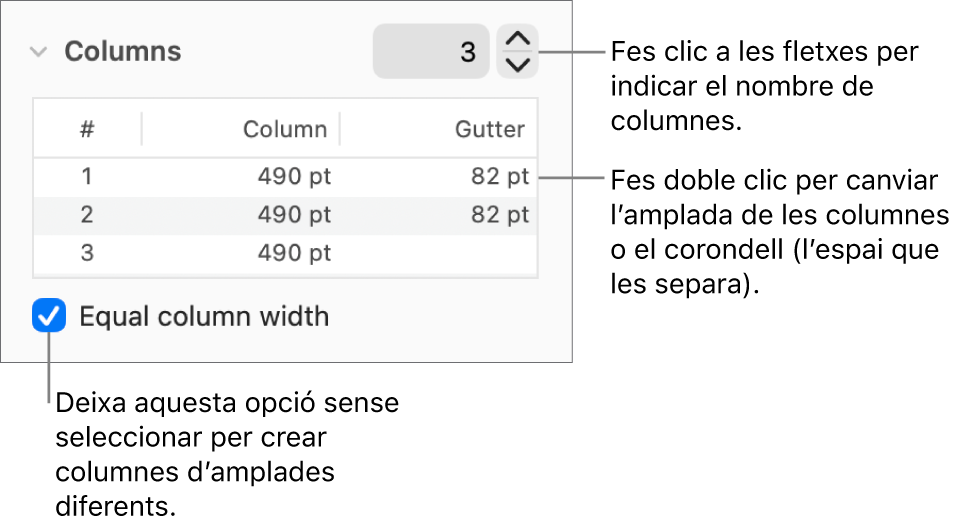
Task: Click column 3 width value 490 pt
Action: pyautogui.click(x=294, y=253)
